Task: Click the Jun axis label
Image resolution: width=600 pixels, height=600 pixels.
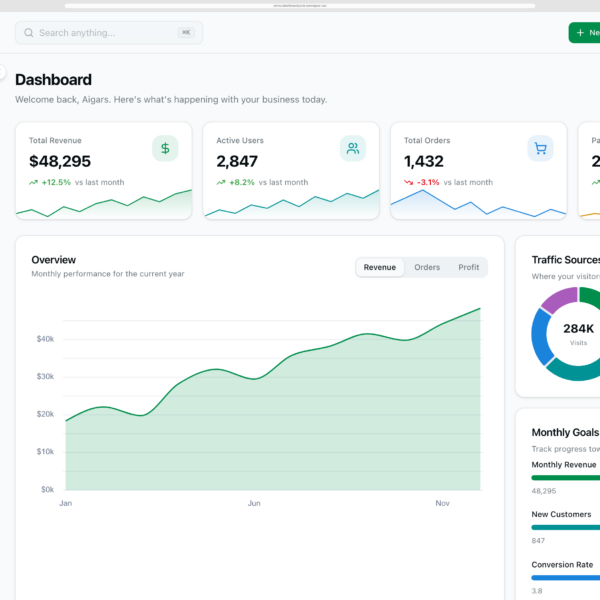Action: [254, 503]
